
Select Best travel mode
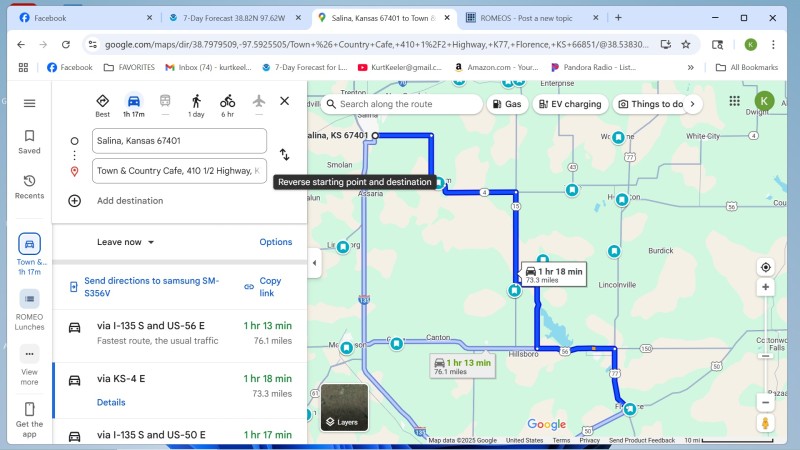103,106
